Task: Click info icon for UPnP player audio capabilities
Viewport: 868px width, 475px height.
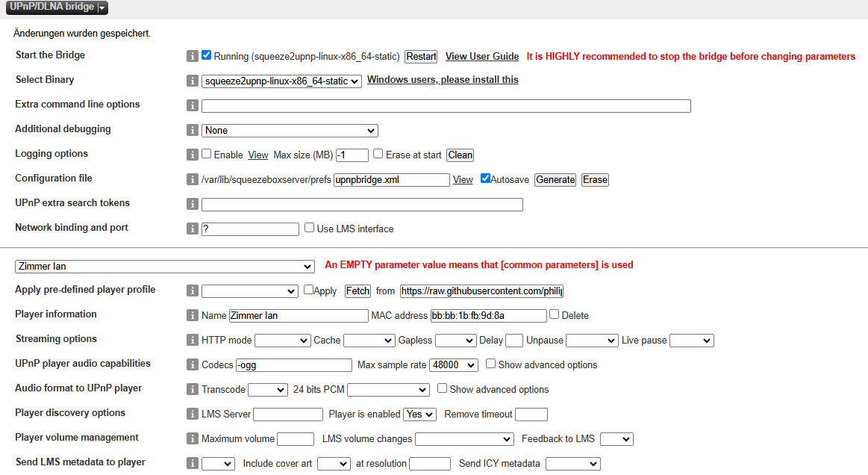Action: point(192,364)
